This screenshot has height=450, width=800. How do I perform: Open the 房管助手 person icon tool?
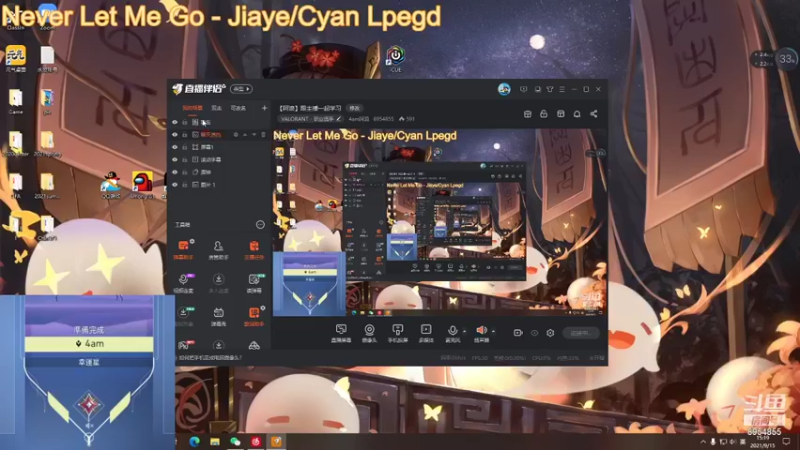[x=218, y=249]
